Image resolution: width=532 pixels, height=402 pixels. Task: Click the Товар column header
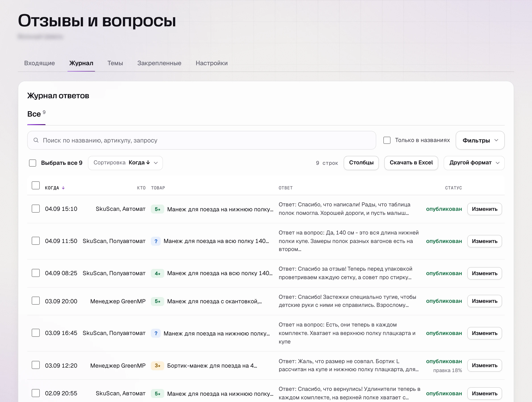click(158, 188)
